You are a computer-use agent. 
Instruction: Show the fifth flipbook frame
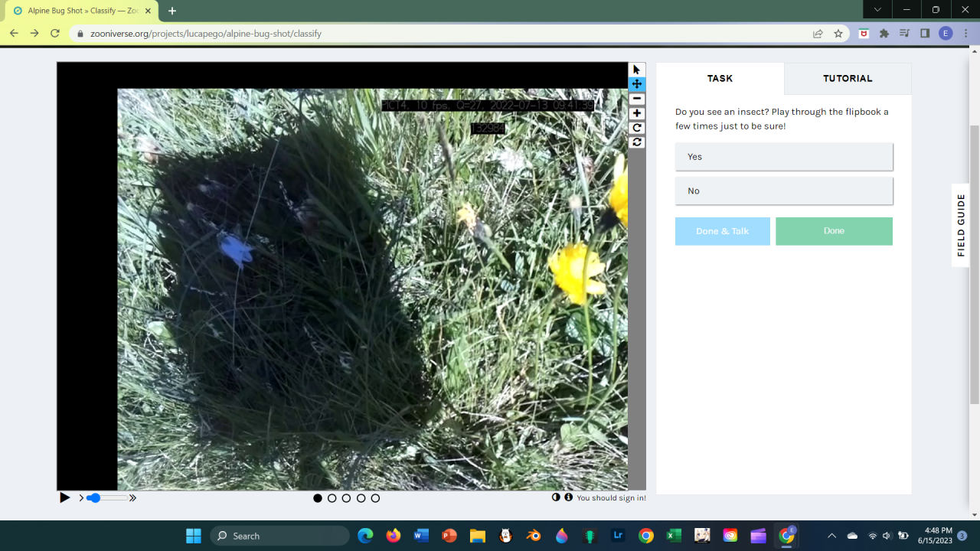tap(375, 498)
